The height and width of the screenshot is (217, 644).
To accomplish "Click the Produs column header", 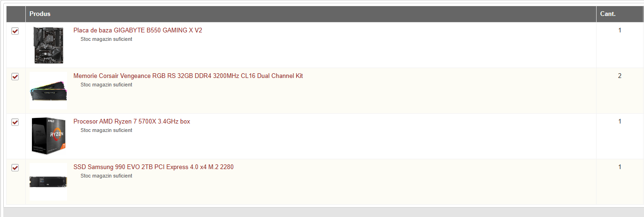I will coord(40,14).
